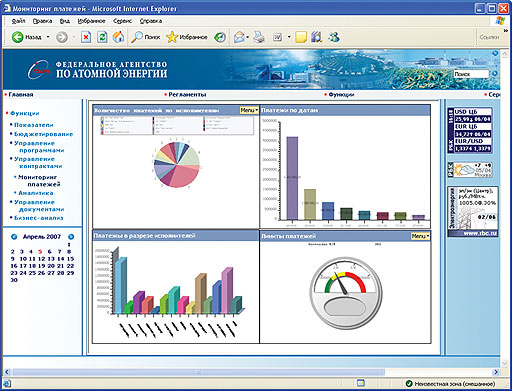Image resolution: width=512 pixels, height=391 pixels.
Task: Go to the Home page icon
Action: (x=118, y=37)
